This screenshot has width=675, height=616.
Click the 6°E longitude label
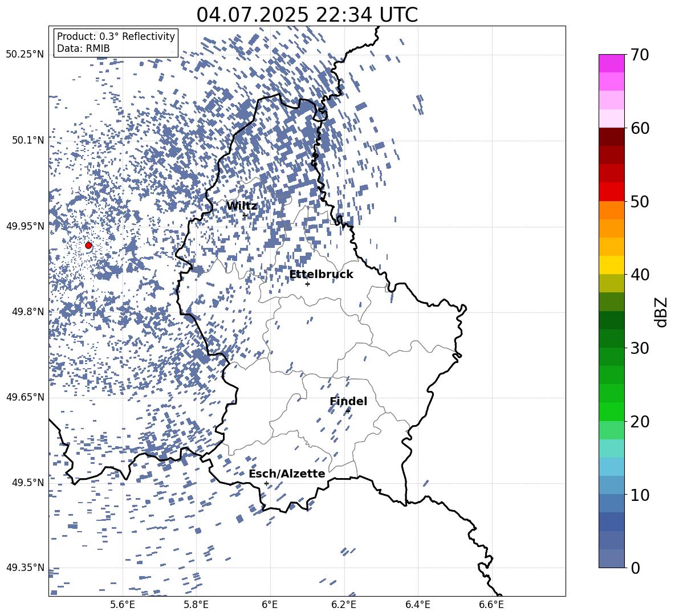(270, 605)
